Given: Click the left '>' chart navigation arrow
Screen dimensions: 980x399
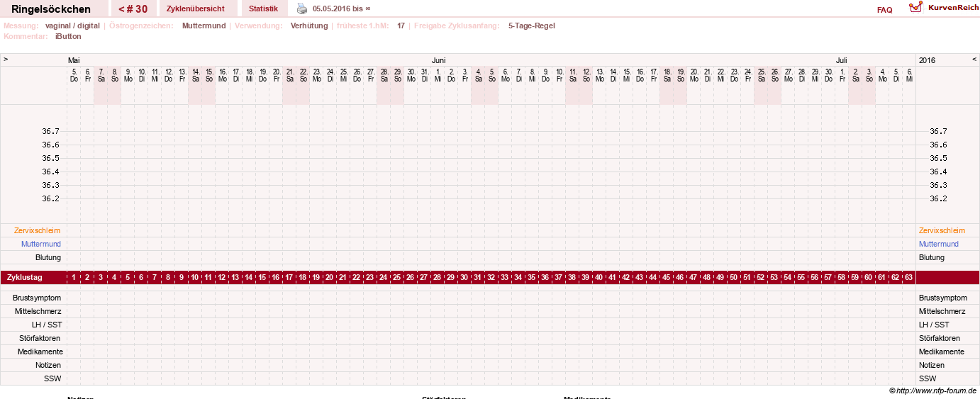Looking at the screenshot, I should pyautogui.click(x=6, y=60).
